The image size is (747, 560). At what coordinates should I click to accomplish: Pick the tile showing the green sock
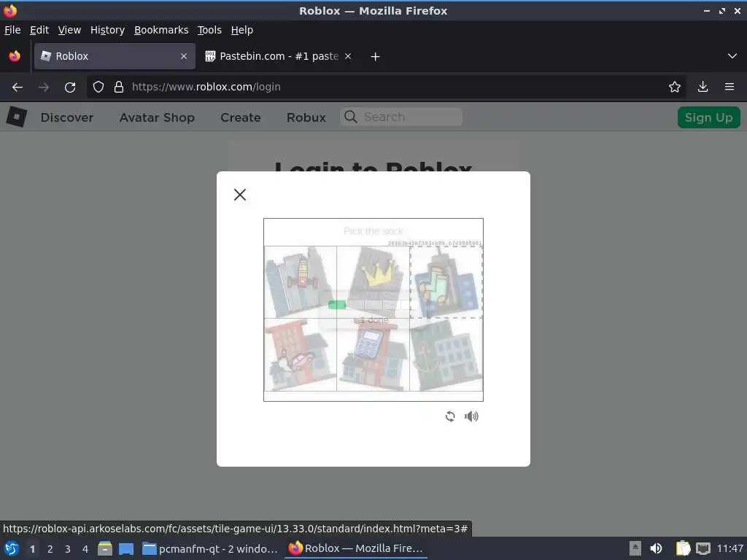446,282
